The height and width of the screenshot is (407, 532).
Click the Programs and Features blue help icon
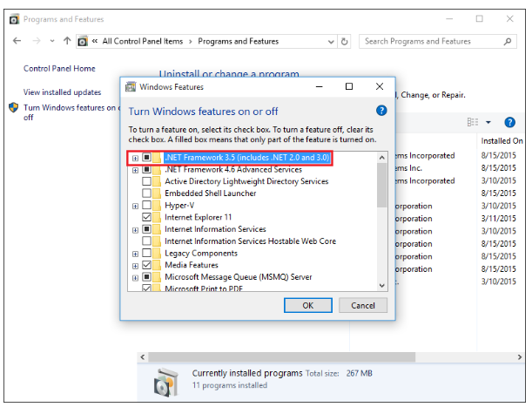[509, 122]
